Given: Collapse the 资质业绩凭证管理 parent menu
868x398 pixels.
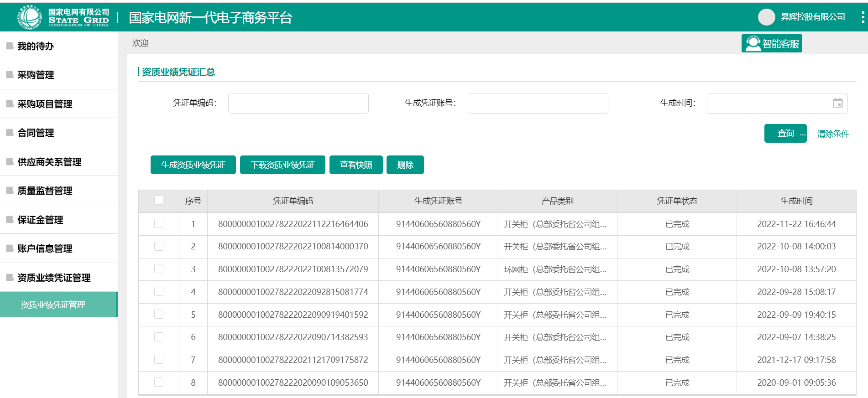Looking at the screenshot, I should coord(54,278).
